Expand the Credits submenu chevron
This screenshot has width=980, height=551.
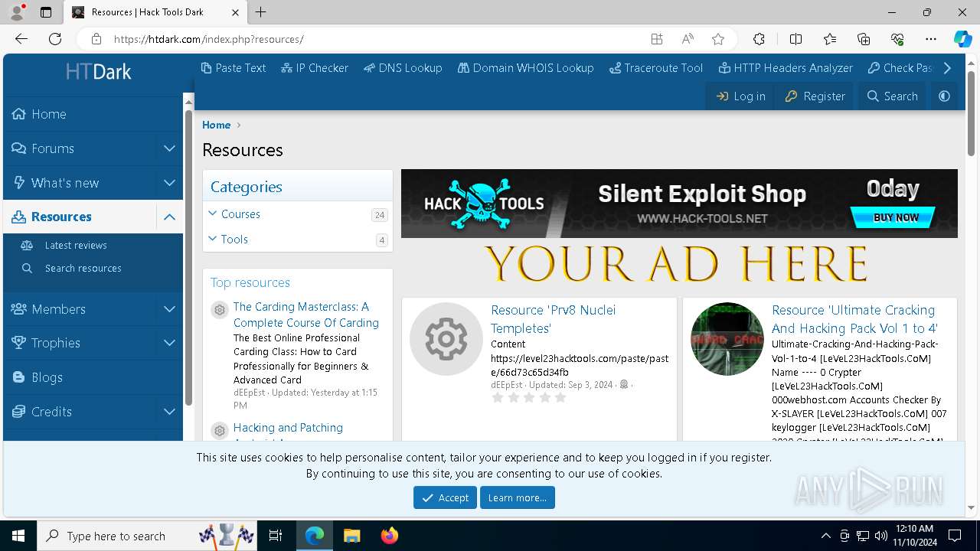click(x=169, y=412)
